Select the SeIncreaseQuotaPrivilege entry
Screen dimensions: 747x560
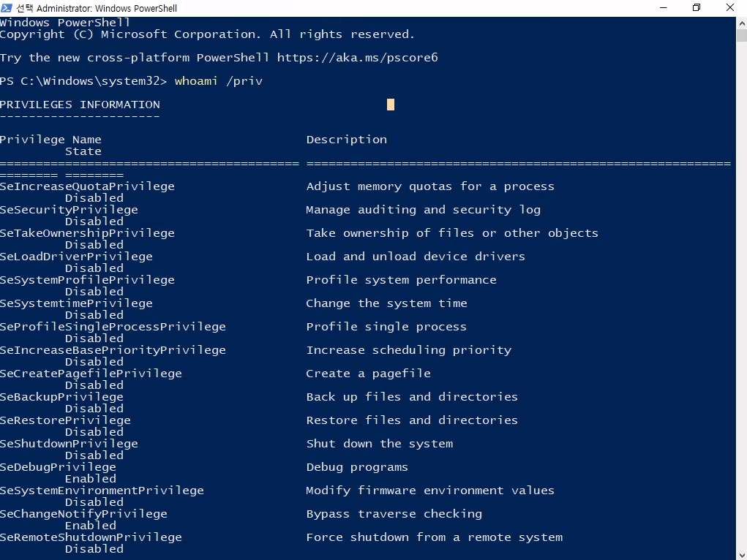[x=87, y=186]
